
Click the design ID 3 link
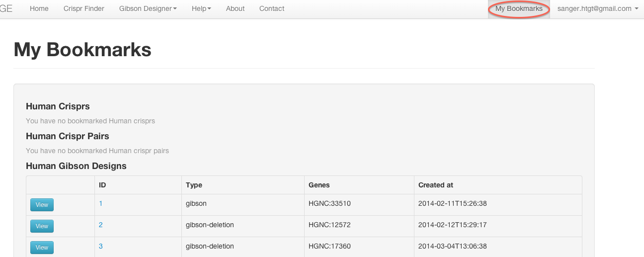click(101, 246)
